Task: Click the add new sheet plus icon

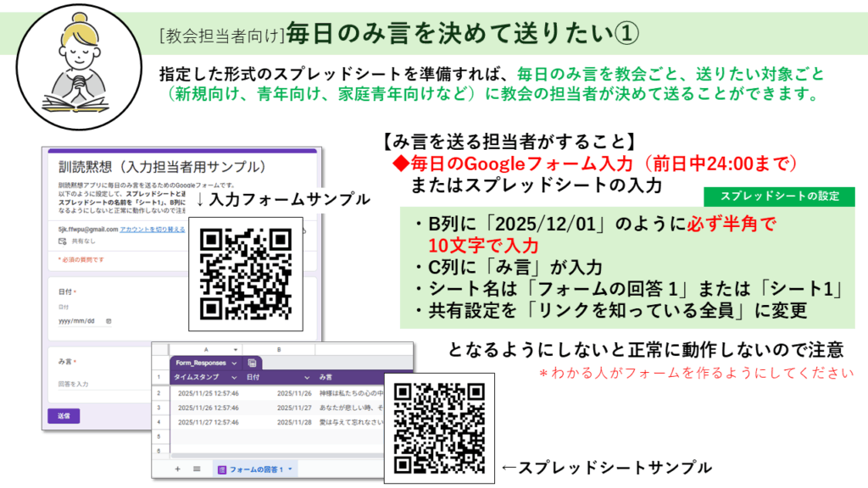Action: [177, 469]
